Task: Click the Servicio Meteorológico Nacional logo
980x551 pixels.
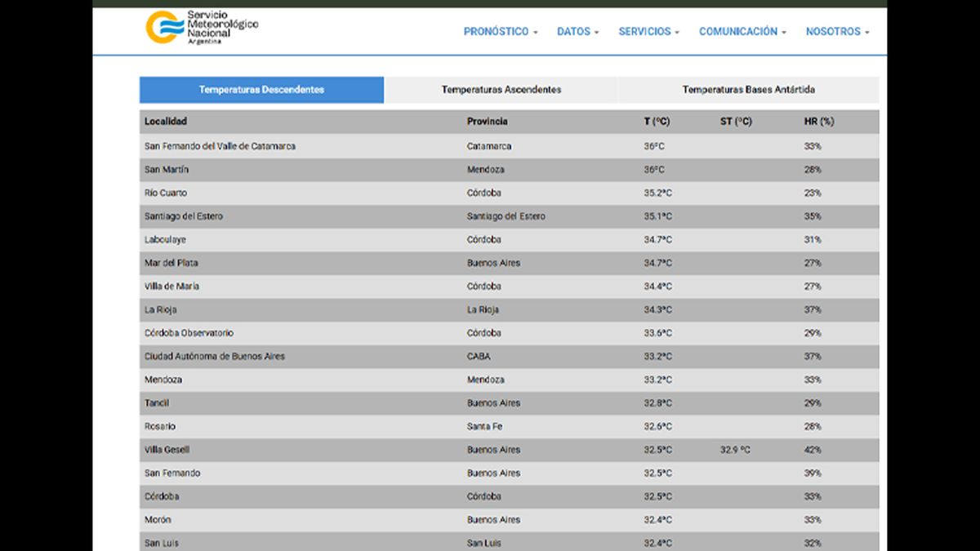Action: [x=202, y=27]
